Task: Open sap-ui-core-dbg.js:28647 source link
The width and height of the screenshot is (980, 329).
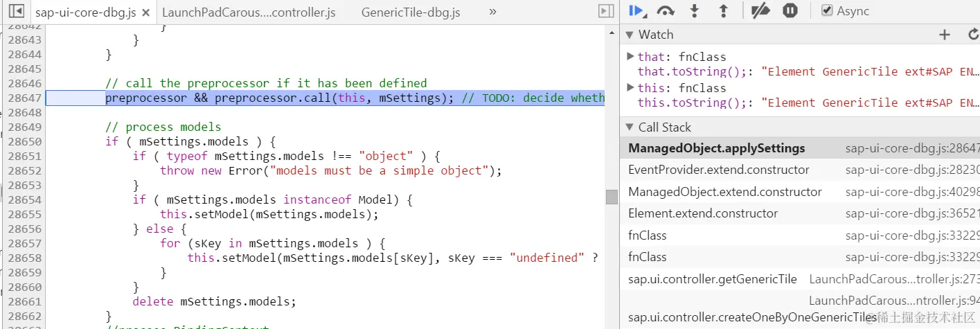Action: click(913, 148)
